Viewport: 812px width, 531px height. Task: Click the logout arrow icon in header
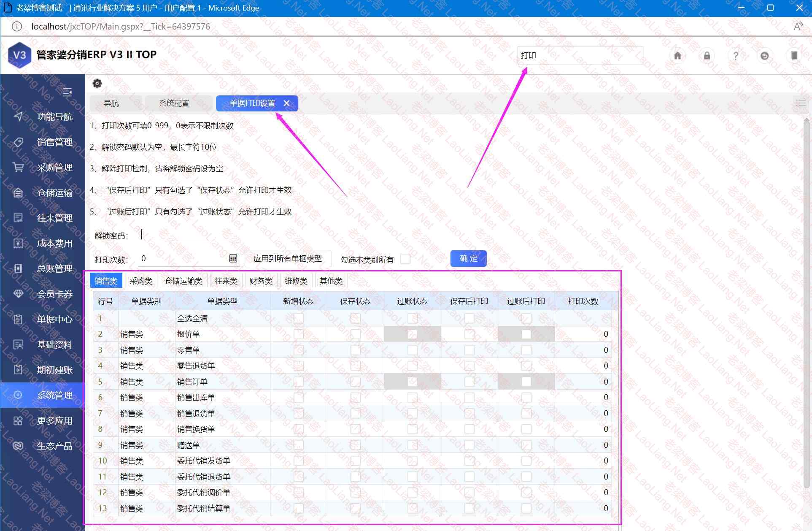tap(764, 56)
